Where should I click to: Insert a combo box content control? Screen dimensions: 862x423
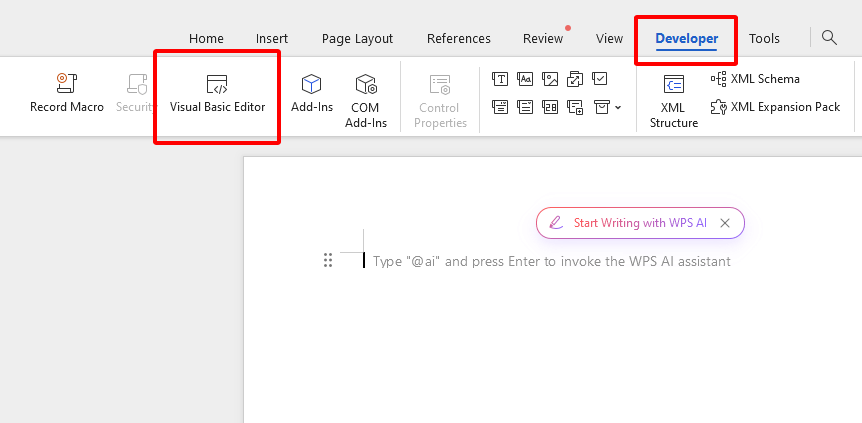500,106
